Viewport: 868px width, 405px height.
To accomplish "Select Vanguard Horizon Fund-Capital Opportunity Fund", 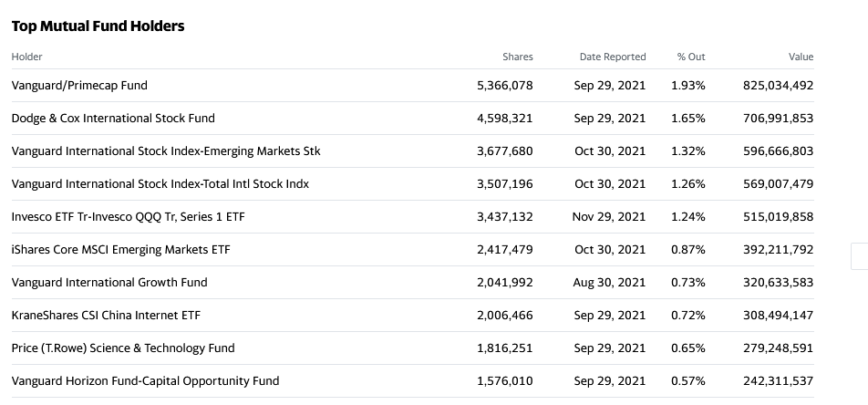I will (145, 380).
